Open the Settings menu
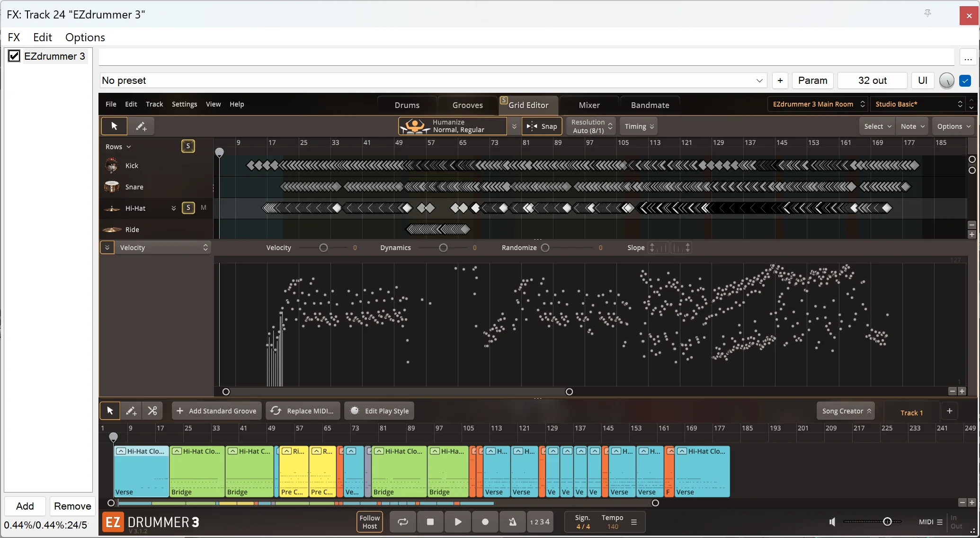This screenshot has height=538, width=980. tap(184, 104)
